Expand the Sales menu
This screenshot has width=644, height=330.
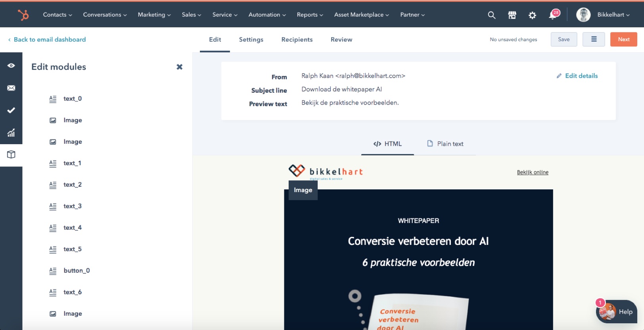tap(192, 15)
